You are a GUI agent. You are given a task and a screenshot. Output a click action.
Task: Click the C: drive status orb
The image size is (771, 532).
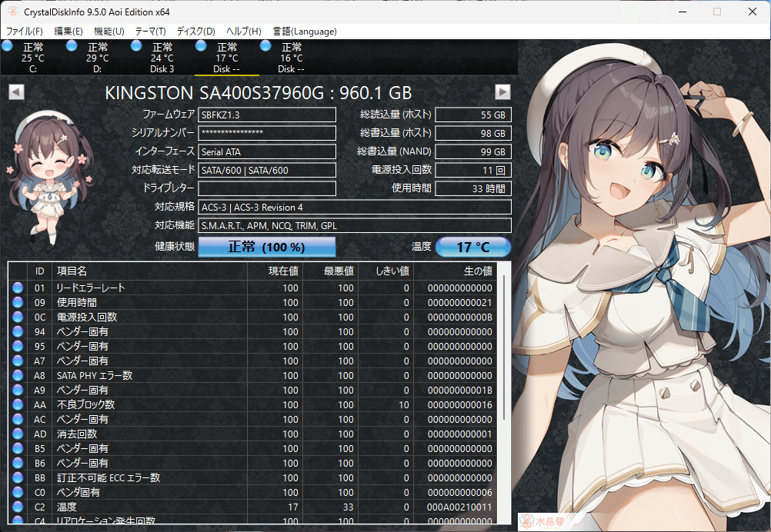tap(8, 46)
